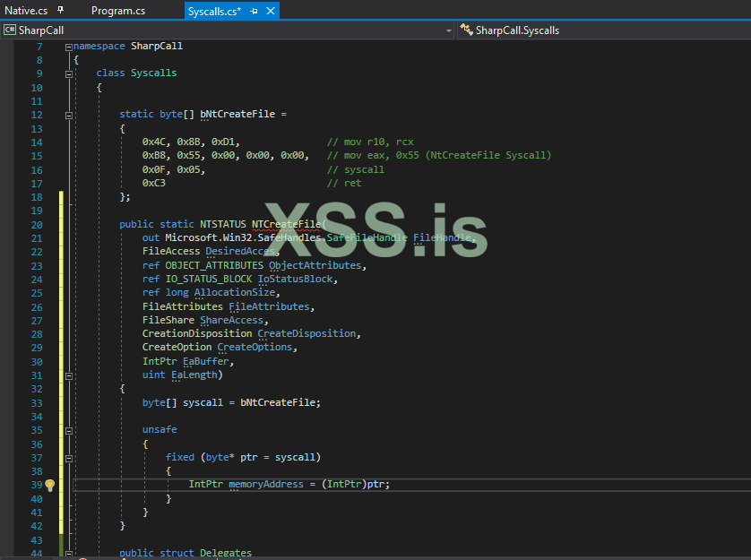Click the 0xC3 byte value

tap(154, 183)
